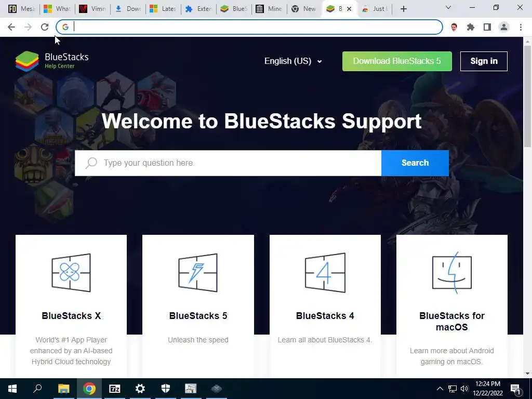This screenshot has height=399, width=532.
Task: Switch to the What tab with Microsoft icon
Action: 57,9
